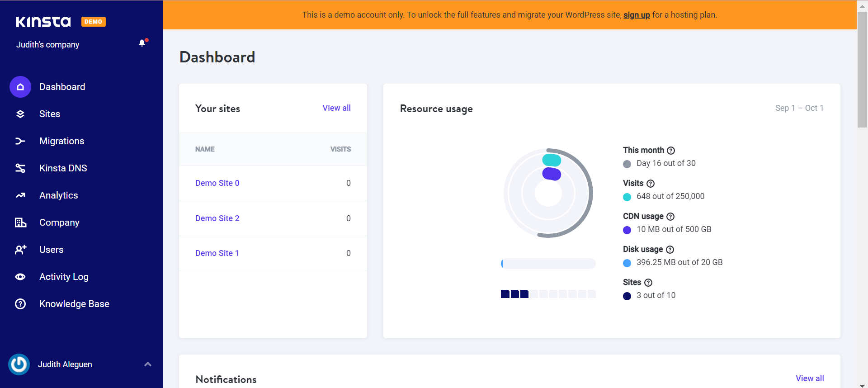The image size is (868, 388).
Task: Click the sign up link in banner
Action: 637,15
